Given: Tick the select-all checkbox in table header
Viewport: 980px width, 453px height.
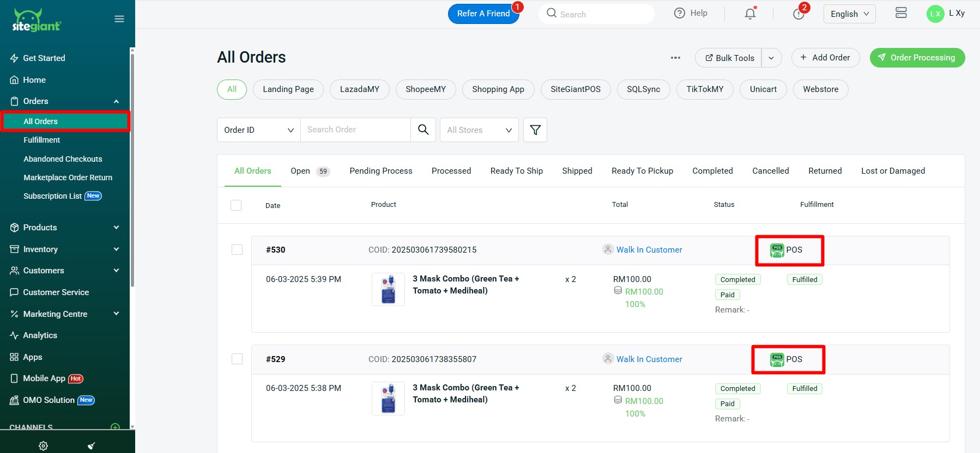Looking at the screenshot, I should [x=236, y=205].
